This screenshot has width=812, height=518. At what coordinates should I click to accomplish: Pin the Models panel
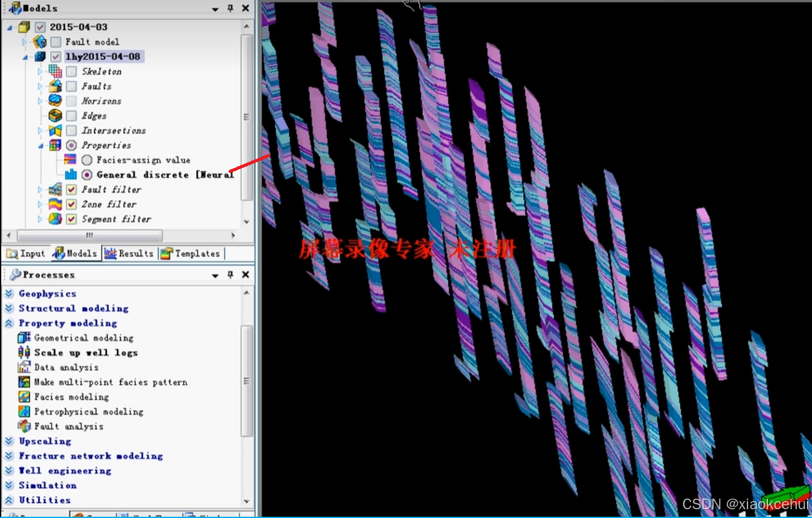point(230,9)
